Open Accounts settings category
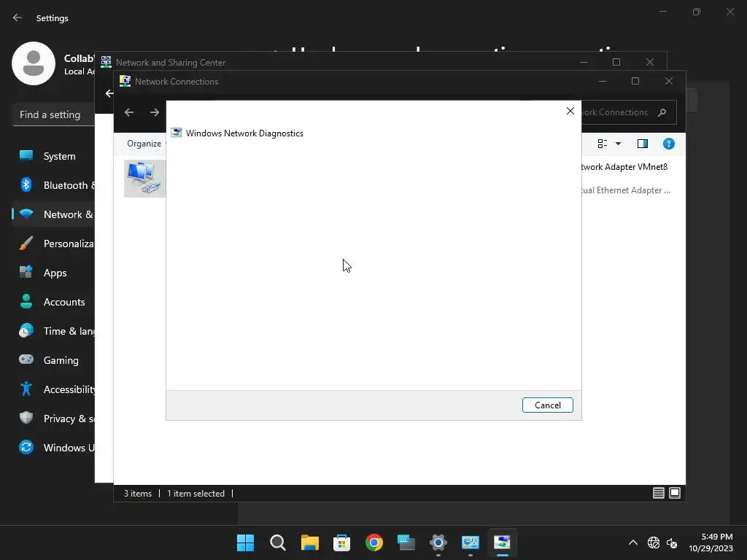The width and height of the screenshot is (747, 560). click(x=53, y=302)
